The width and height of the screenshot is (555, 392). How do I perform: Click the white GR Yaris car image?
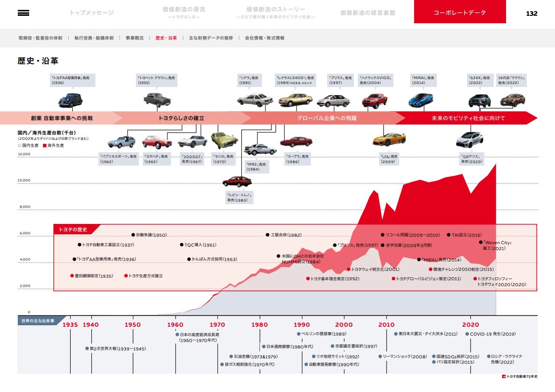[469, 140]
